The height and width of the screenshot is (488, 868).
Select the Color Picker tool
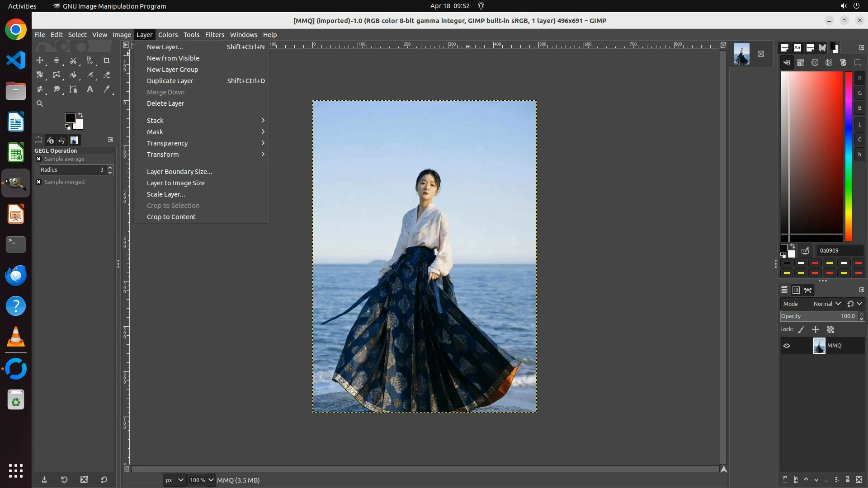[x=107, y=89]
